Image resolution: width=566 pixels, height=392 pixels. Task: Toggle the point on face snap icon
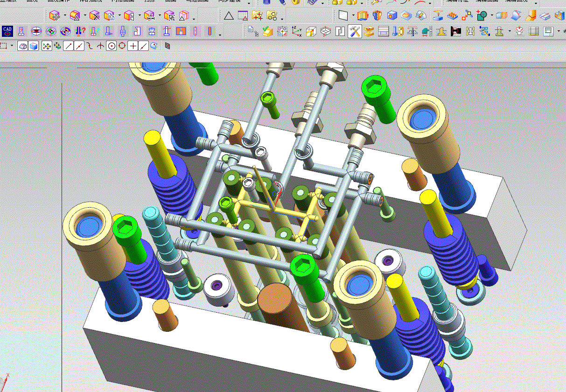(x=154, y=46)
